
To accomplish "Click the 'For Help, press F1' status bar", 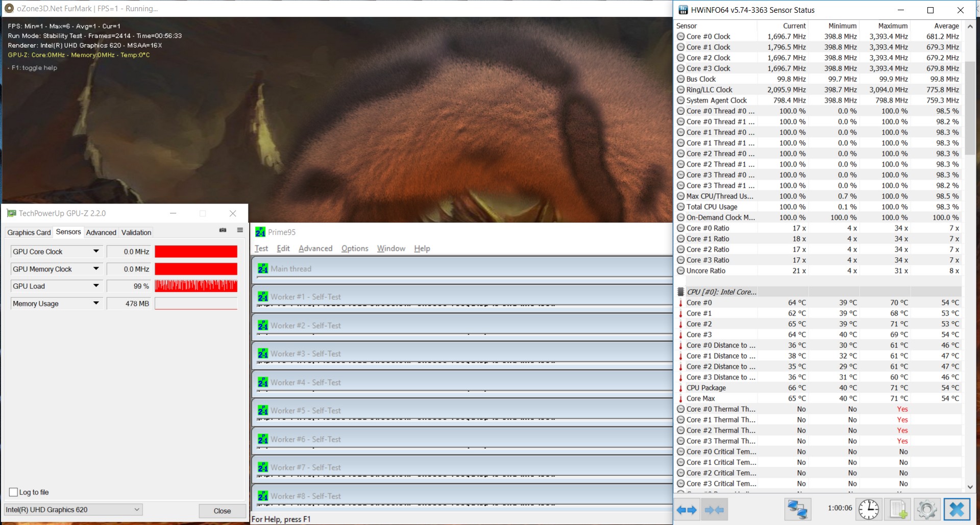I will click(281, 519).
